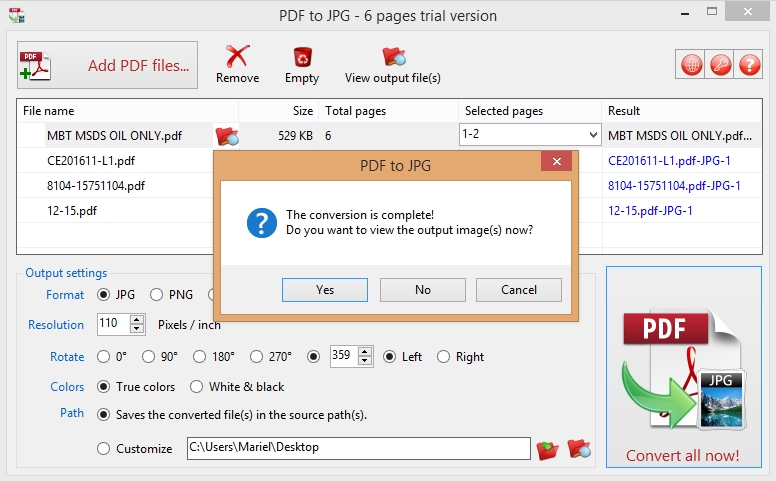Click the Selected pages column header

point(530,111)
